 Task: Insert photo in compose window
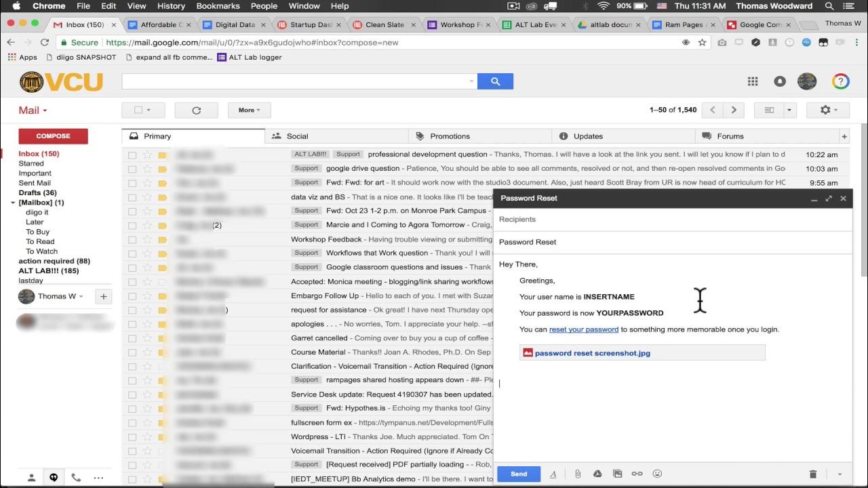click(x=617, y=474)
